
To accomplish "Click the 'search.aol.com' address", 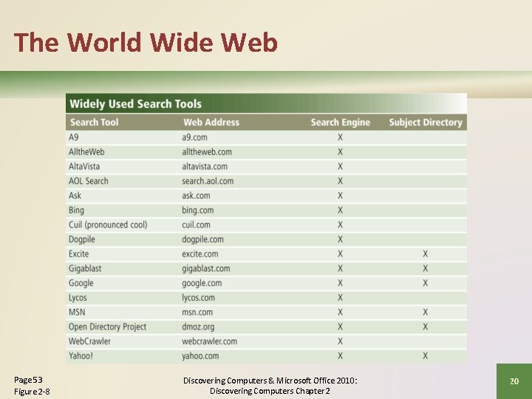I will 208,181.
